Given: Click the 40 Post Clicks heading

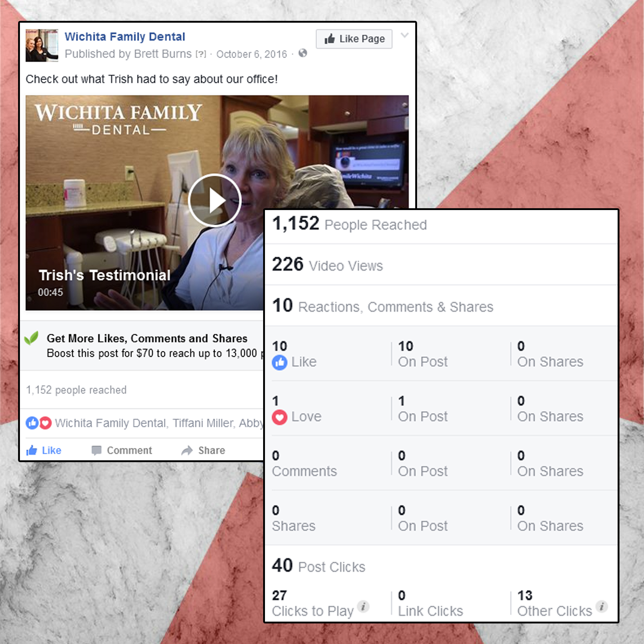Looking at the screenshot, I should 319,566.
